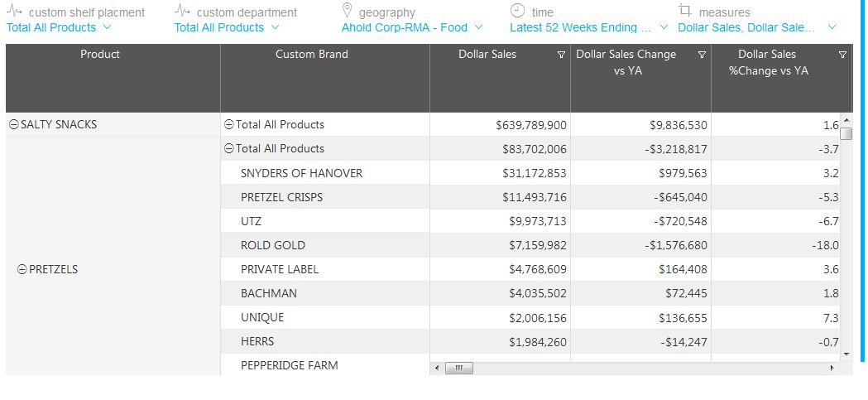
Task: Open the Dollar Sales Change column filter icon
Action: pyautogui.click(x=703, y=55)
